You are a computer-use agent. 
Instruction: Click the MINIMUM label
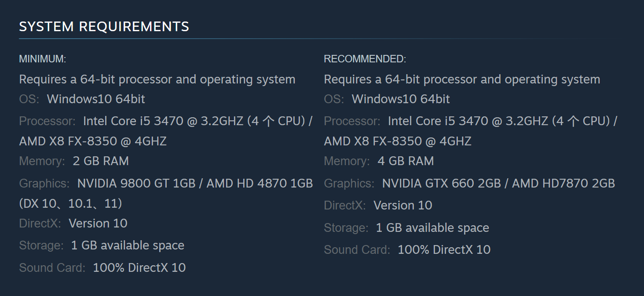click(42, 59)
